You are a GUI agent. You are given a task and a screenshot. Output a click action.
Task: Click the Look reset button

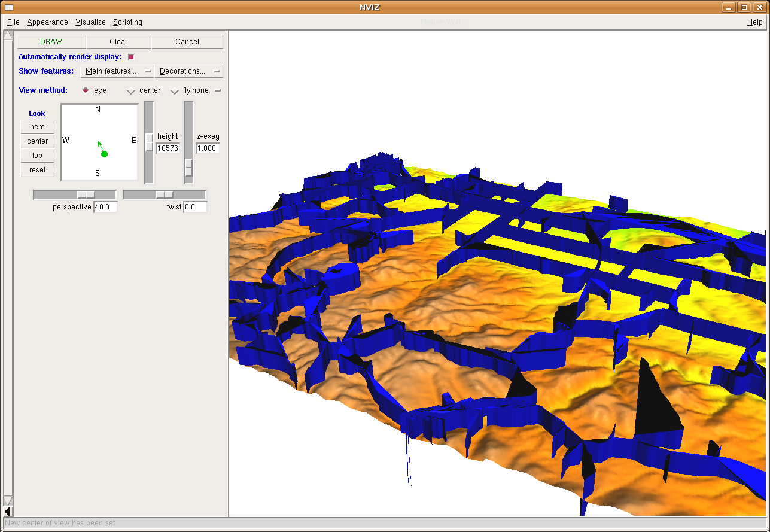37,170
